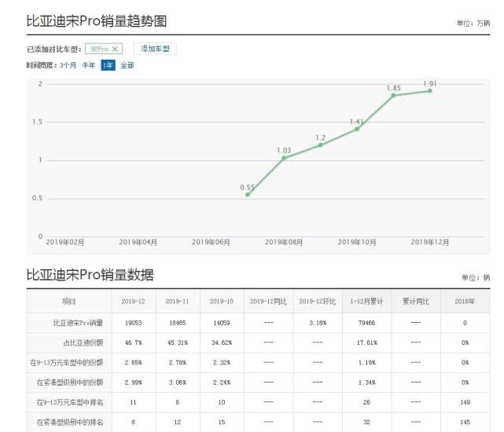This screenshot has height=432, width=504.
Task: Click the 2.78% cell
Action: coord(178,363)
